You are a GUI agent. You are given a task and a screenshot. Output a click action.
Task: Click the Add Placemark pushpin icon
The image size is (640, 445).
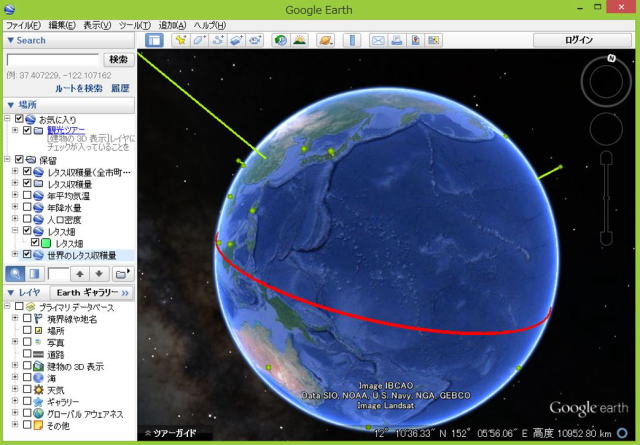[181, 40]
